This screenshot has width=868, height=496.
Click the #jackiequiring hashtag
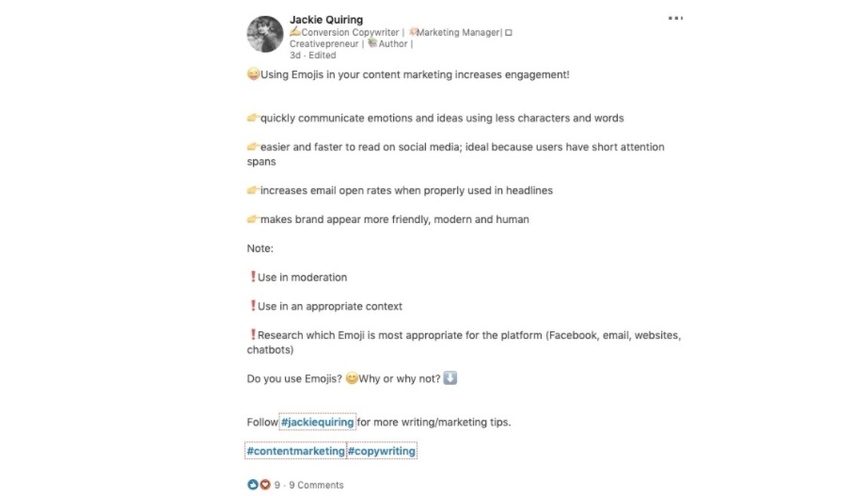pos(317,423)
